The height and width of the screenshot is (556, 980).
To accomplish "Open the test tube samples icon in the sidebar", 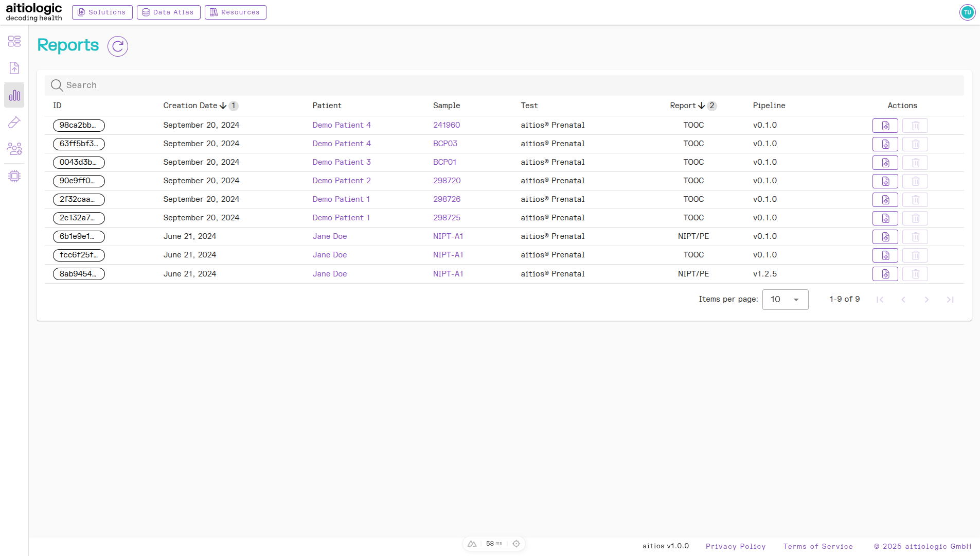I will [x=14, y=123].
